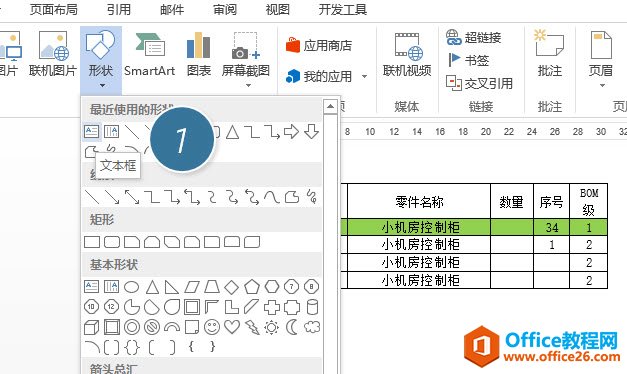Choose the triangle in recently used shapes

pos(232,132)
